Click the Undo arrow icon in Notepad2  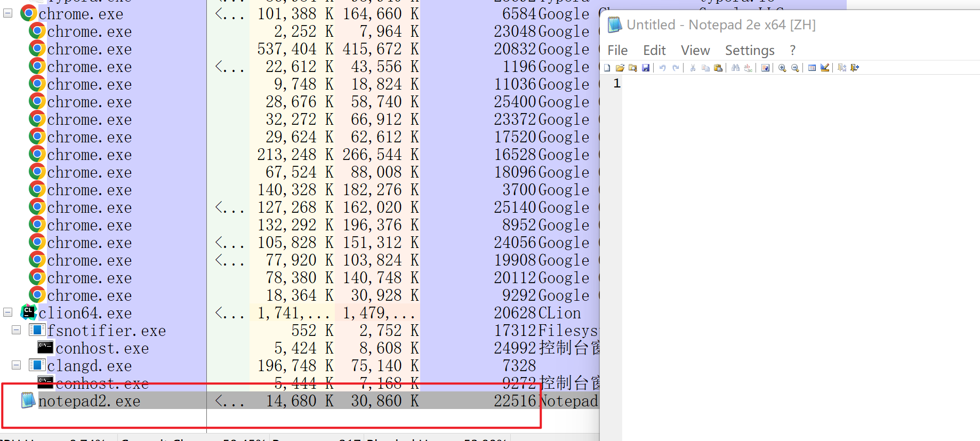(x=663, y=68)
